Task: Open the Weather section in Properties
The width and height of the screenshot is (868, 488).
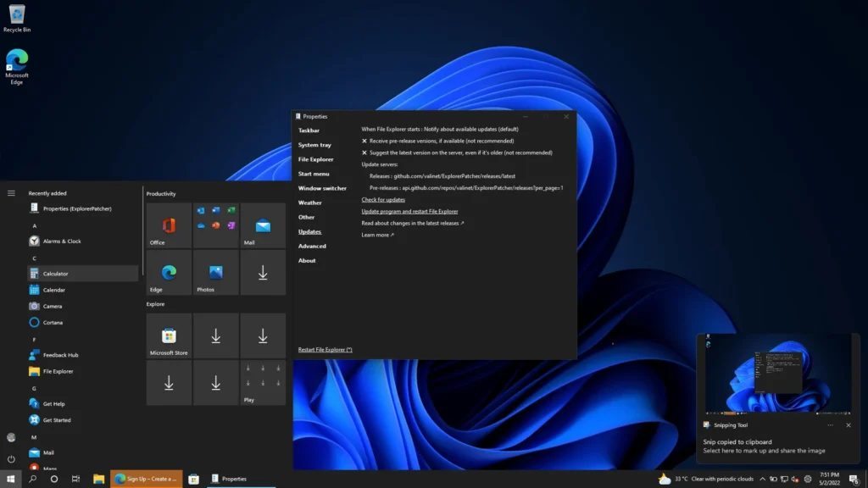Action: tap(310, 202)
